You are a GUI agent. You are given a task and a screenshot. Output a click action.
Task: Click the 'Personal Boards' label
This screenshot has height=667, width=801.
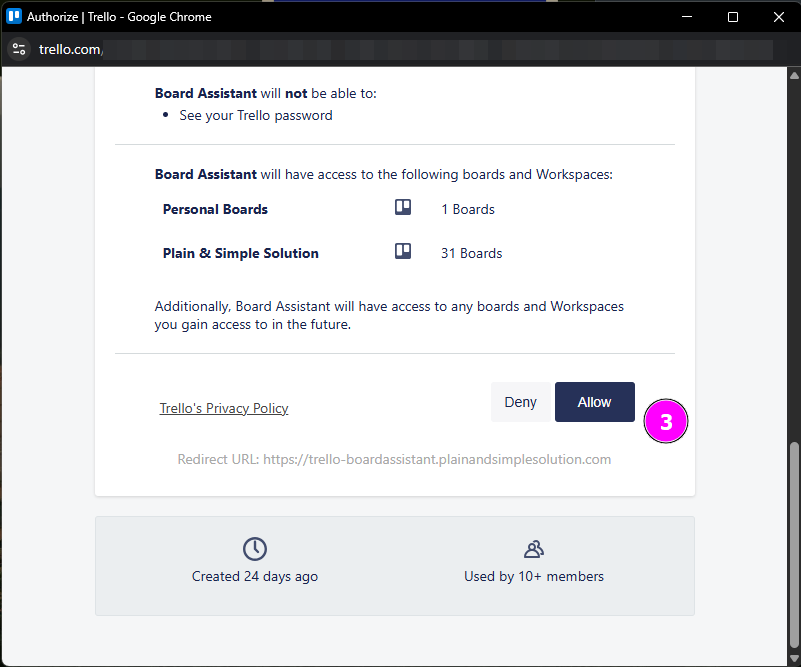(x=215, y=209)
